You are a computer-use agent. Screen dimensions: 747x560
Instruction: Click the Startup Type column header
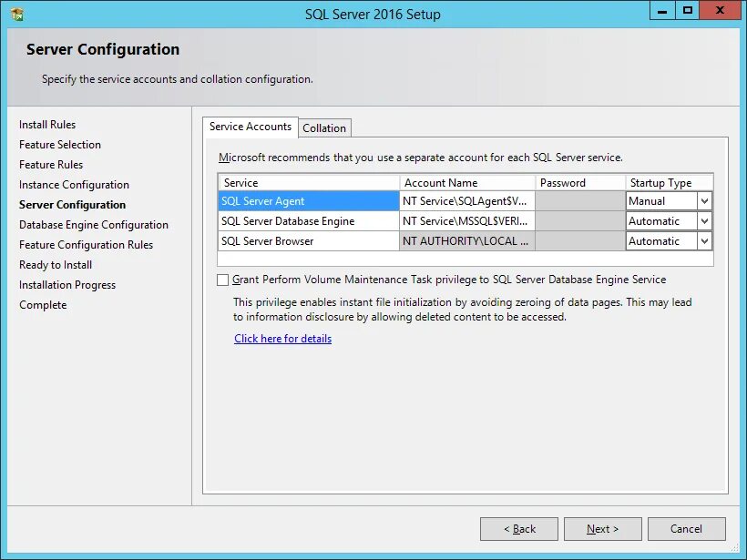[669, 183]
